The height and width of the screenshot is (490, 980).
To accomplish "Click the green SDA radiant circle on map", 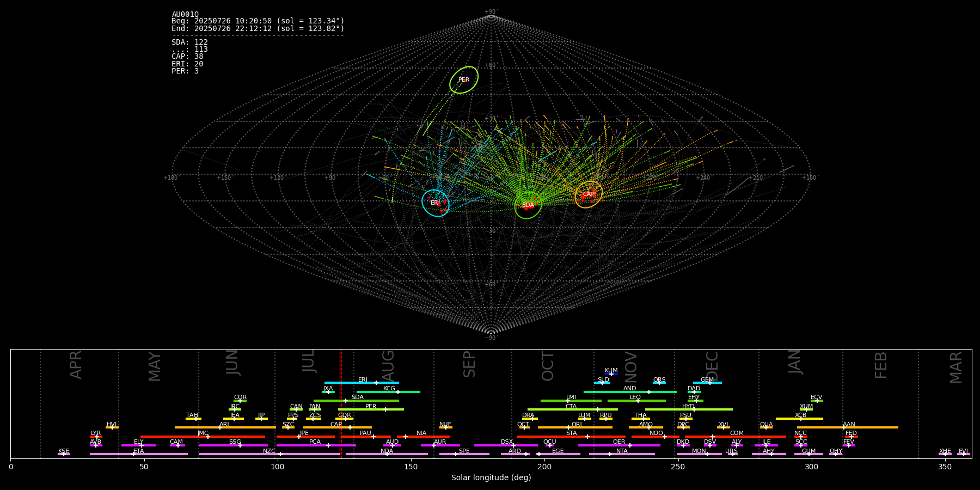I will click(x=528, y=205).
